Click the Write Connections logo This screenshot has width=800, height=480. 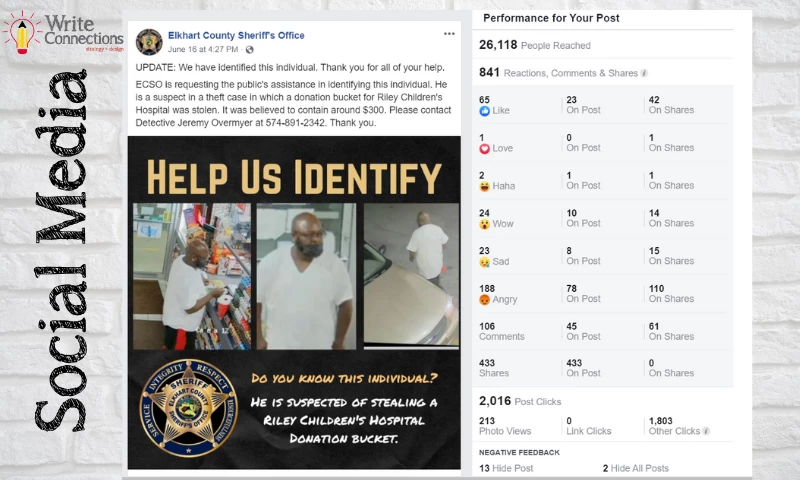pos(63,32)
